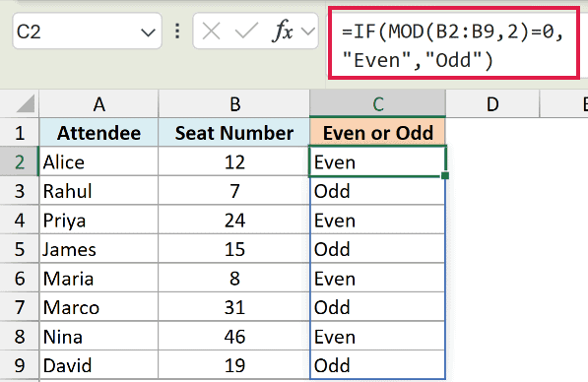Select the cell containing Rahul
This screenshot has width=588, height=382.
pyautogui.click(x=99, y=191)
